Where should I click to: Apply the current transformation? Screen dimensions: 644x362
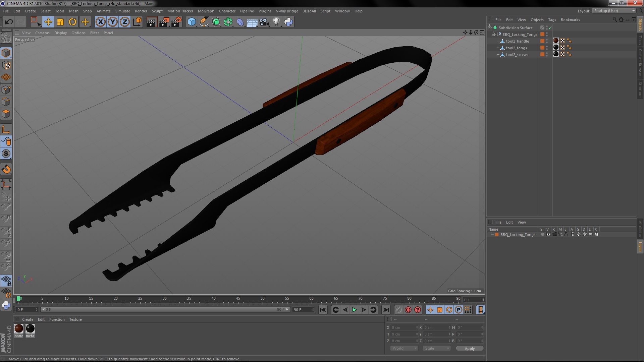[x=470, y=348]
